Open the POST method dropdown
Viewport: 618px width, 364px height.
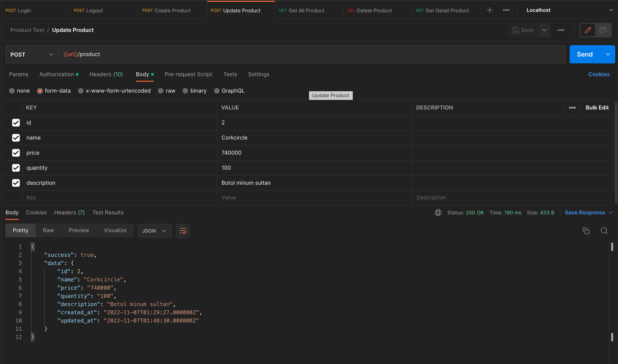(x=32, y=55)
